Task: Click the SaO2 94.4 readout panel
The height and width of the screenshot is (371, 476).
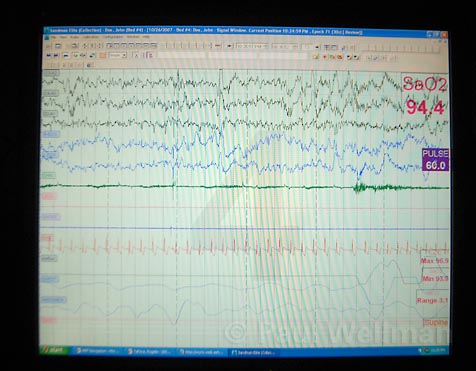Action: click(424, 95)
